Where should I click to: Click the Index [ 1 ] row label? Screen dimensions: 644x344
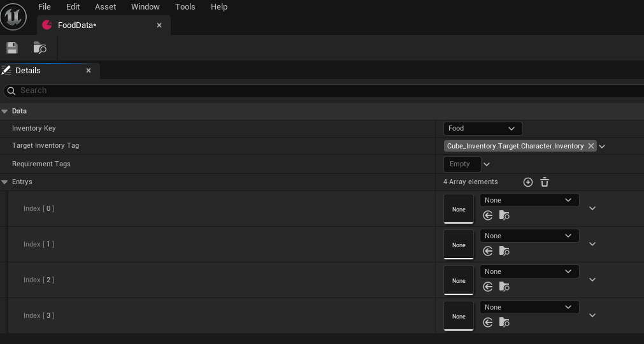pyautogui.click(x=39, y=244)
